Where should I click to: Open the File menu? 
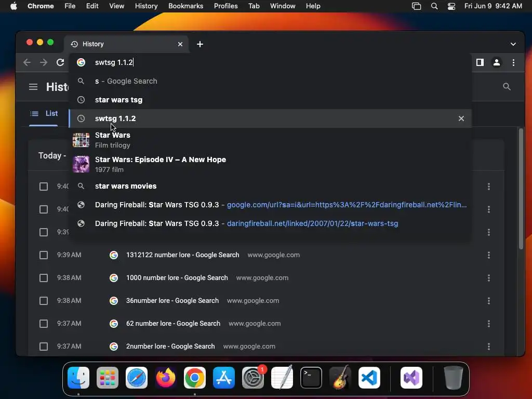(70, 6)
